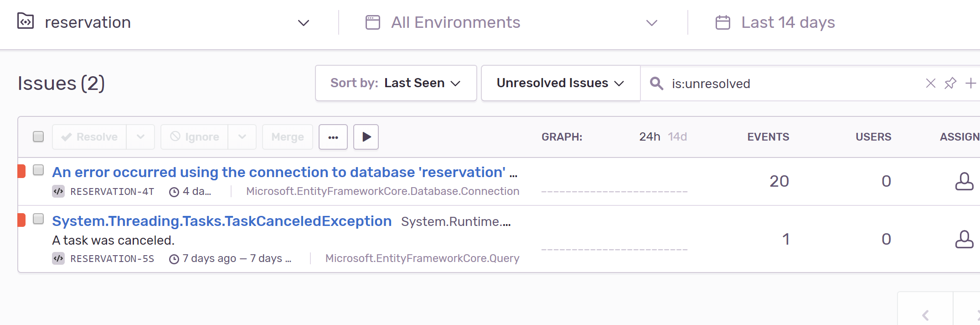Clear the search with the X icon
The image size is (980, 325).
click(930, 83)
